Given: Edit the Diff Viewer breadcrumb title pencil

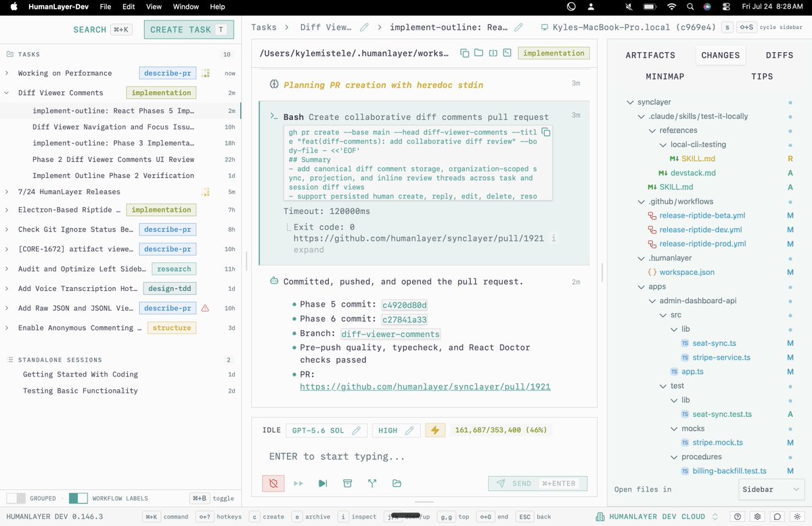Looking at the screenshot, I should tap(365, 28).
